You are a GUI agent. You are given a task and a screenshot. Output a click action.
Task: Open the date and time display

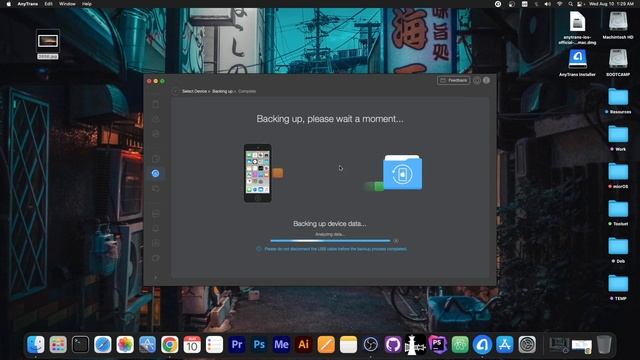(x=611, y=4)
